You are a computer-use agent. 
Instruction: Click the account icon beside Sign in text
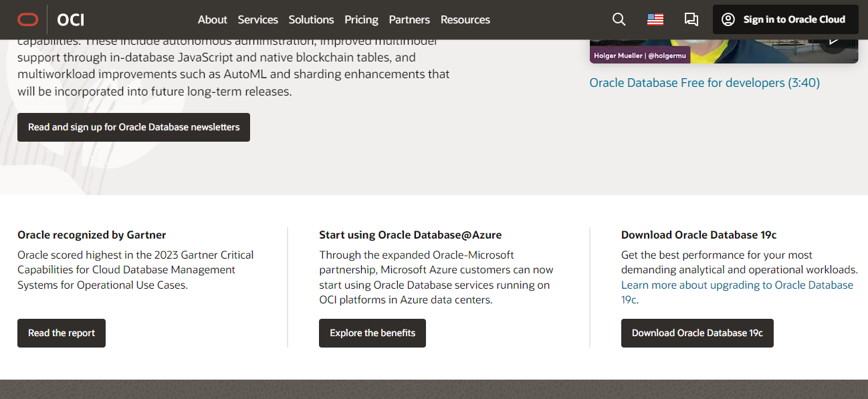click(728, 19)
